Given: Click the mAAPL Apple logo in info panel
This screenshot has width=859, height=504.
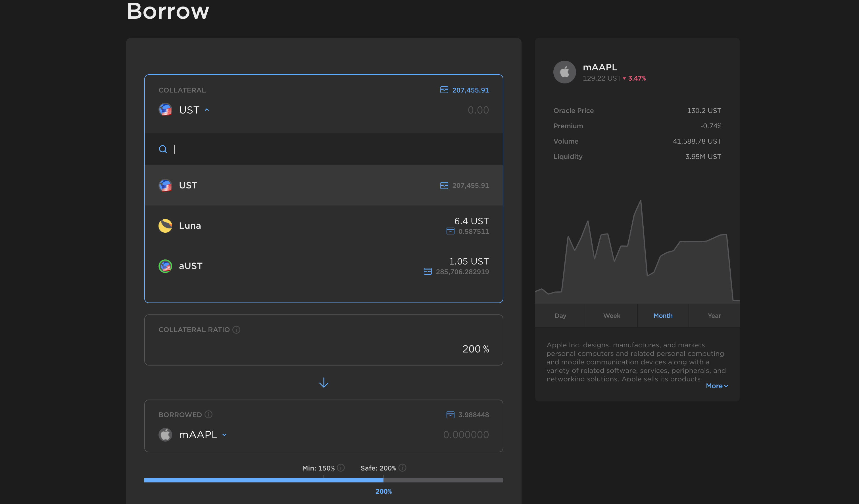Looking at the screenshot, I should click(x=564, y=72).
